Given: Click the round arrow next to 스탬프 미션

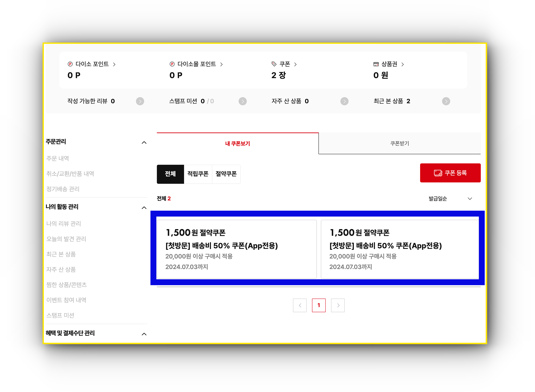Looking at the screenshot, I should pyautogui.click(x=243, y=101).
